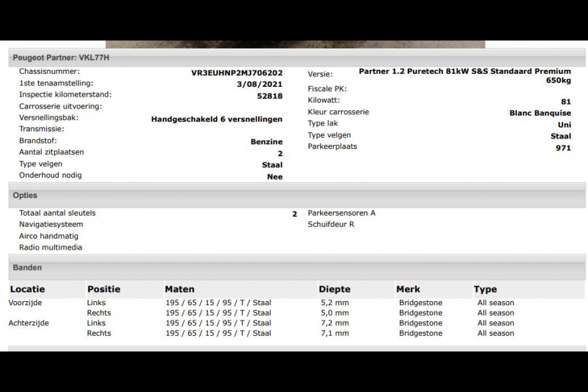Click the Onderhoud nodig label
This screenshot has height=392, width=588.
coord(50,175)
